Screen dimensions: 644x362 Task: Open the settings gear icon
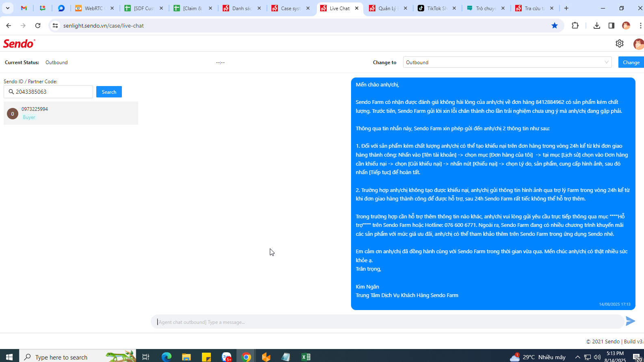[x=619, y=43]
